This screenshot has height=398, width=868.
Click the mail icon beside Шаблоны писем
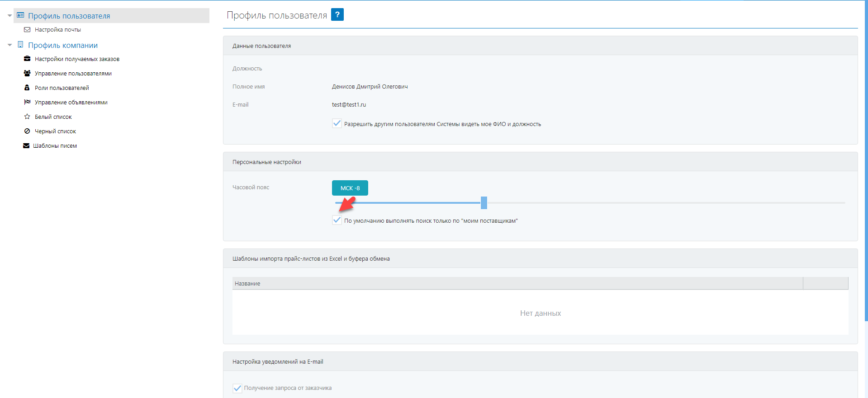(x=26, y=145)
